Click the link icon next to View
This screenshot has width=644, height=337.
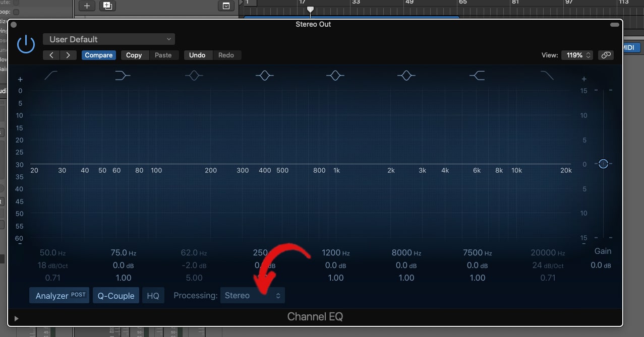click(606, 55)
